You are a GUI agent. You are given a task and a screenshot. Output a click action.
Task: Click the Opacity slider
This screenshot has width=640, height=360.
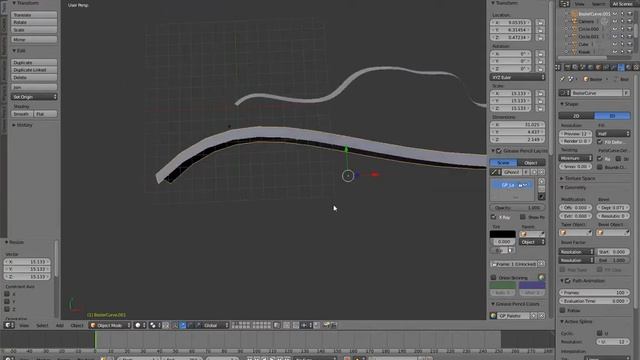click(517, 208)
